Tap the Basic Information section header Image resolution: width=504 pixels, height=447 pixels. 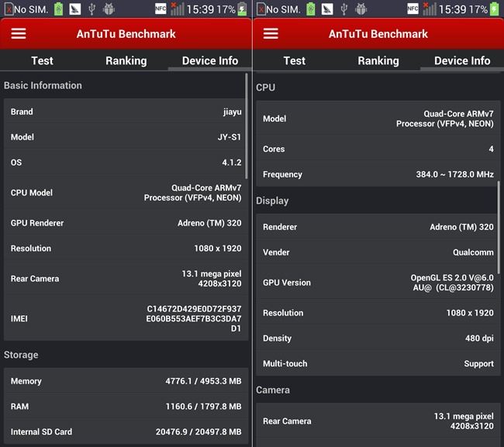pyautogui.click(x=43, y=85)
